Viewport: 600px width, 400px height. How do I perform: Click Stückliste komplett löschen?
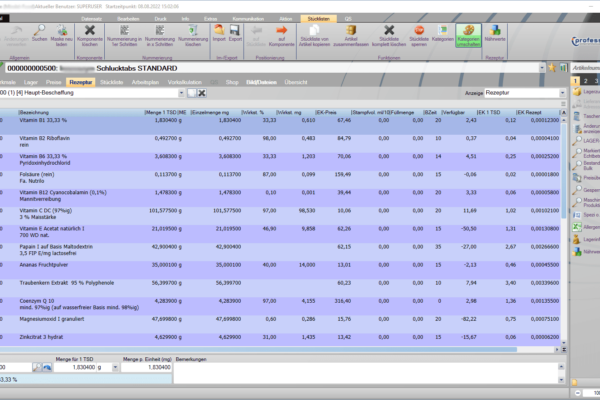389,35
